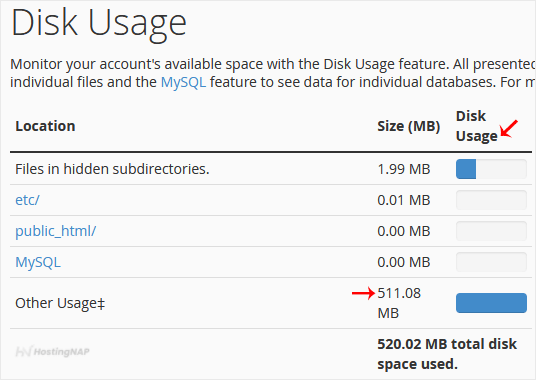The width and height of the screenshot is (536, 380).
Task: Click the Location column header
Action: (x=45, y=126)
